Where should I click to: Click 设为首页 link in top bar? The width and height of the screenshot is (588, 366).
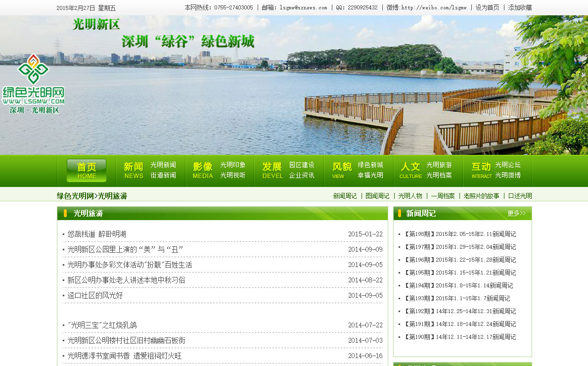pyautogui.click(x=487, y=8)
